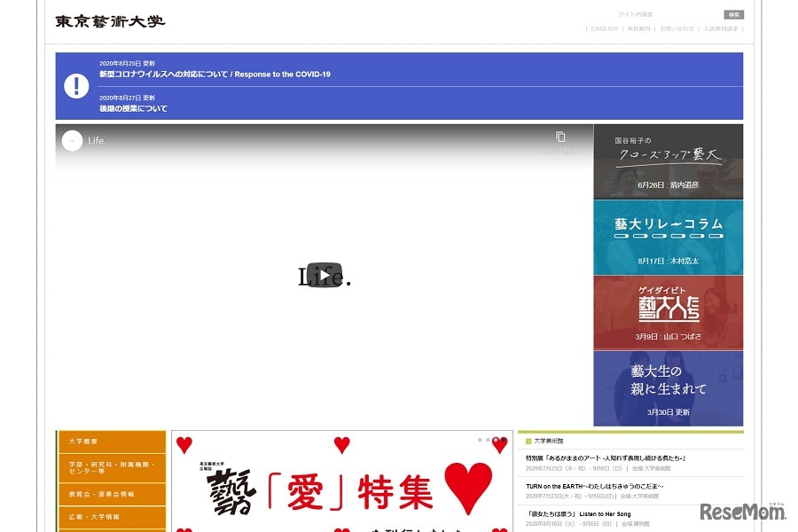Image resolution: width=798 pixels, height=532 pixels.
Task: Open the お問い合わせ link
Action: tap(677, 29)
